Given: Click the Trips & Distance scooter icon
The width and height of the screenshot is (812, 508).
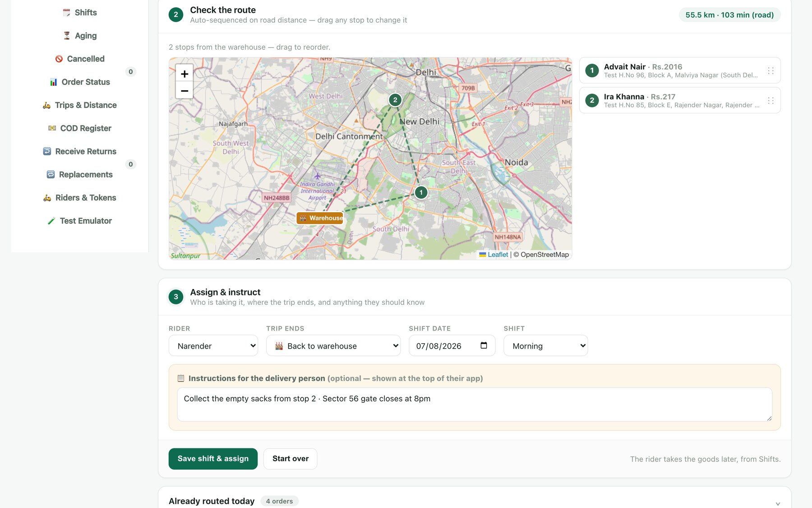Looking at the screenshot, I should [46, 105].
